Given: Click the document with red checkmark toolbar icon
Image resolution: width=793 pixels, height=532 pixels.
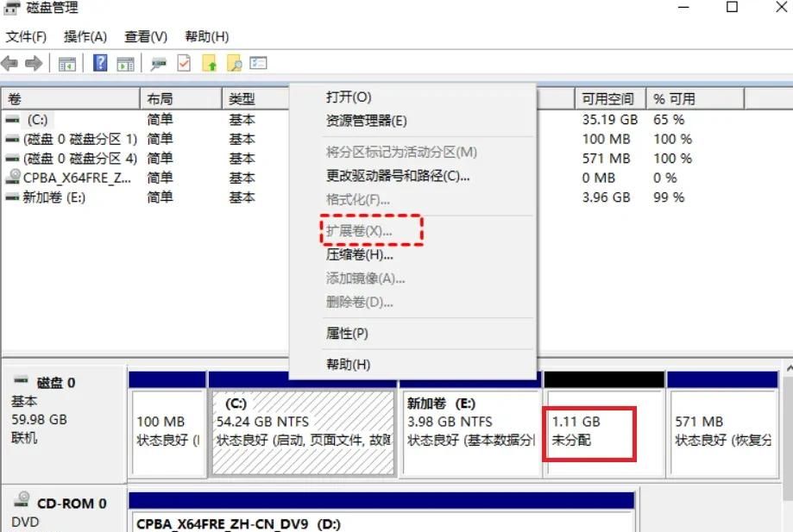Looking at the screenshot, I should click(x=183, y=62).
